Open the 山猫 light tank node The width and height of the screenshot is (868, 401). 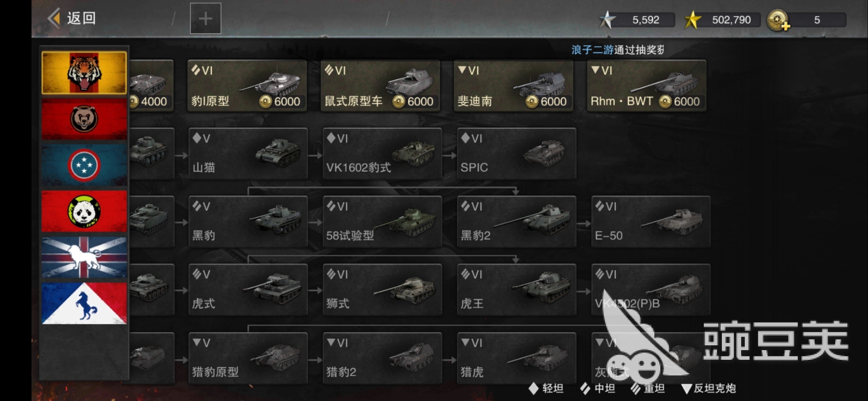tap(248, 154)
